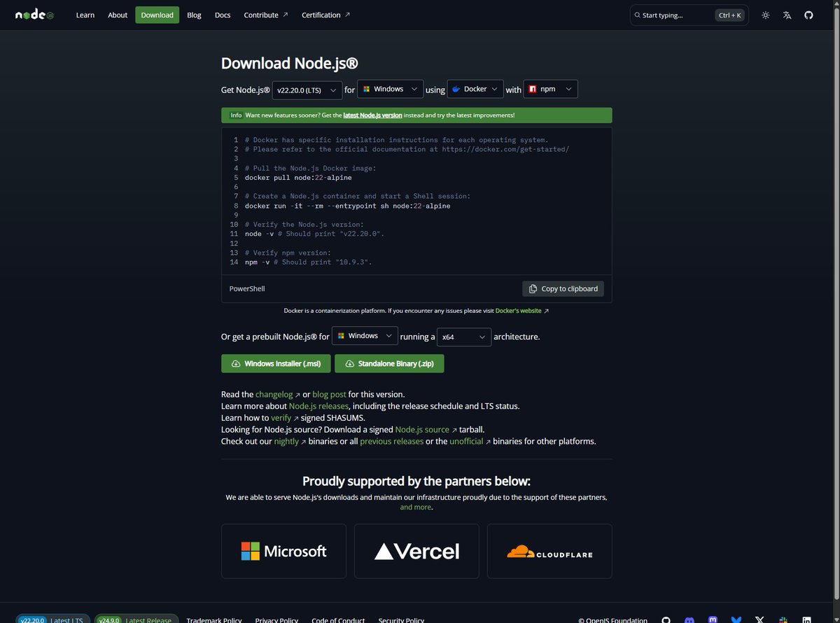840x623 pixels.
Task: Open the Bluesky butterfly icon in footer
Action: click(736, 620)
